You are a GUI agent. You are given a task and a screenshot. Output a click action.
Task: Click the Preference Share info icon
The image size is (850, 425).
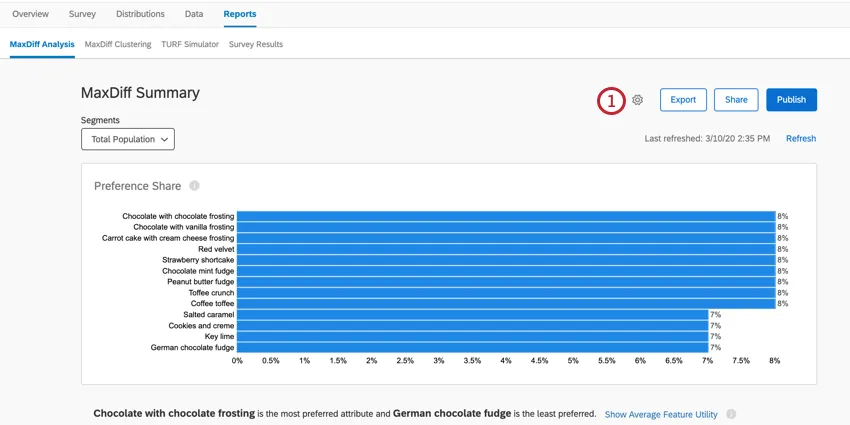coord(194,186)
